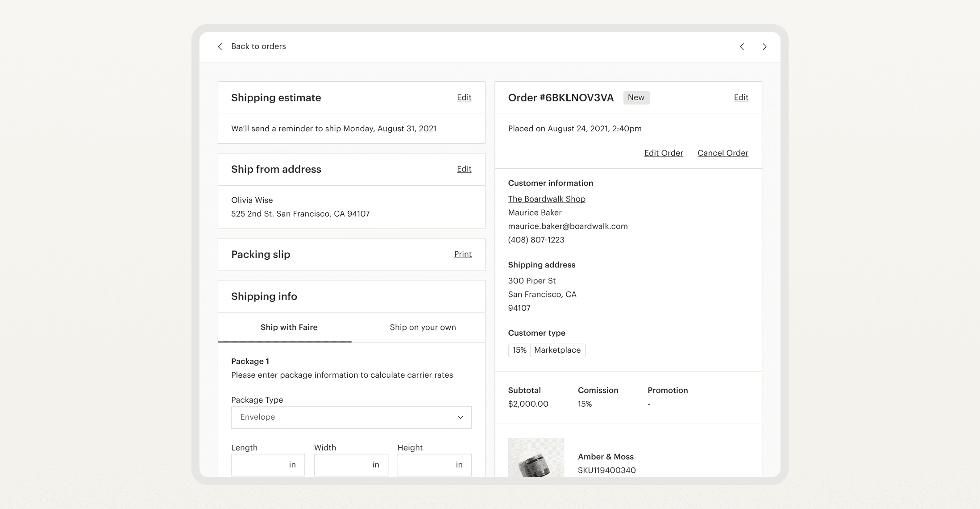Click the Height input field
Viewport: 980px width, 509px height.
pos(434,465)
